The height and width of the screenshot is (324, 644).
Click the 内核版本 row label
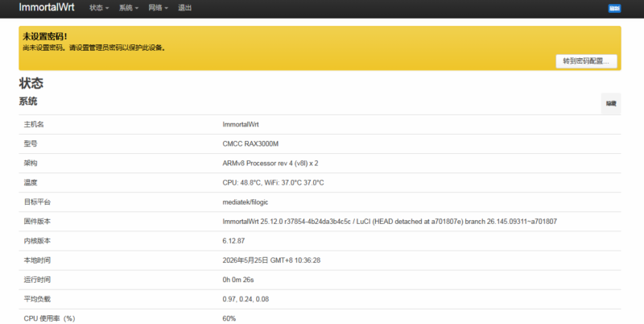coord(37,241)
